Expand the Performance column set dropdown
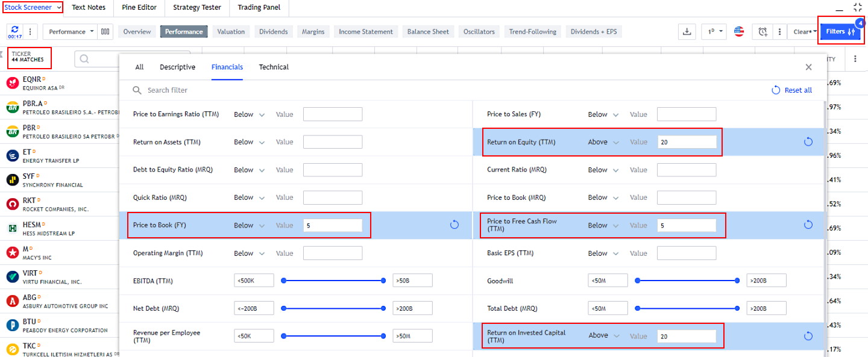 (72, 32)
